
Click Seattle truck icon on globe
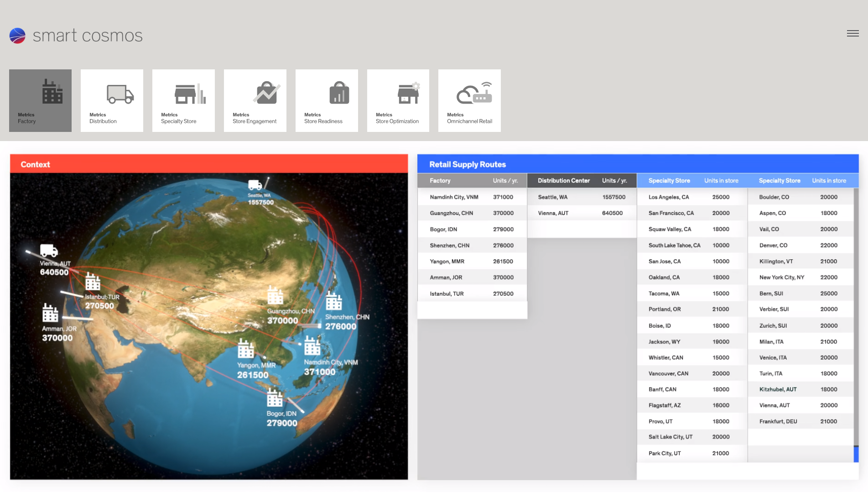(255, 185)
